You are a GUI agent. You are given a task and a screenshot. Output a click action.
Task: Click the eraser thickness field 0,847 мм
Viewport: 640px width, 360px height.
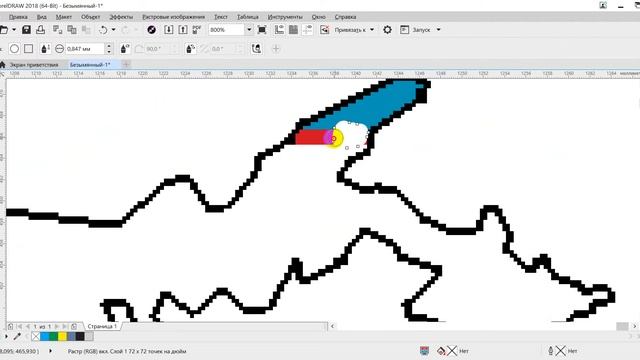(x=84, y=49)
